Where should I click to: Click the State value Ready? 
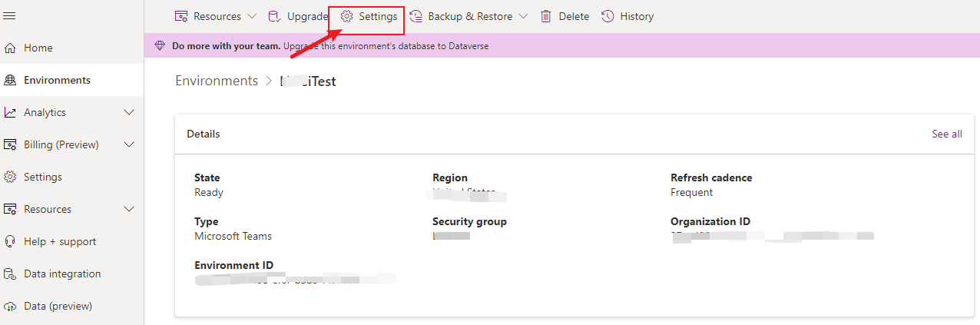[x=209, y=192]
